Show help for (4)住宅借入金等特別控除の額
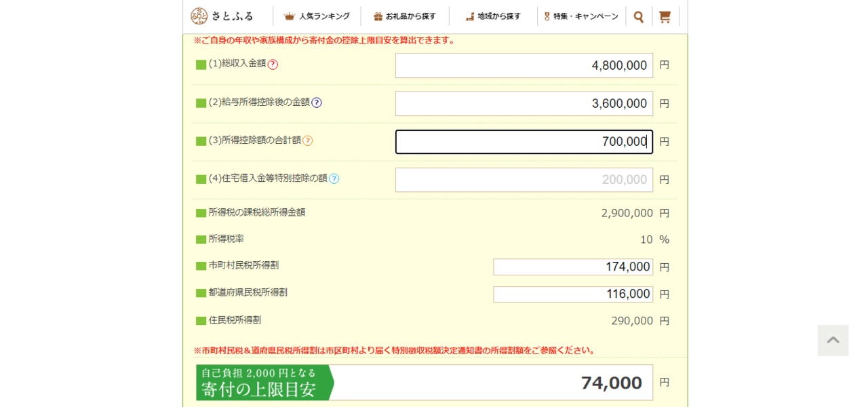This screenshot has height=407, width=868. click(x=334, y=178)
